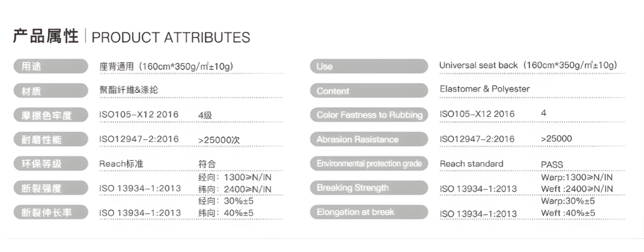Click the Use label pill
The height and width of the screenshot is (252, 644).
[x=368, y=66]
